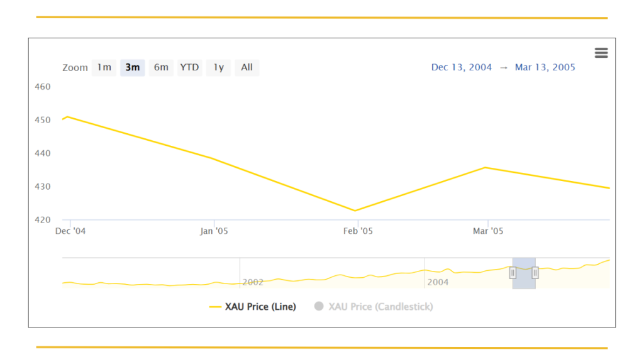Zoom the chart to 1y

click(x=218, y=67)
